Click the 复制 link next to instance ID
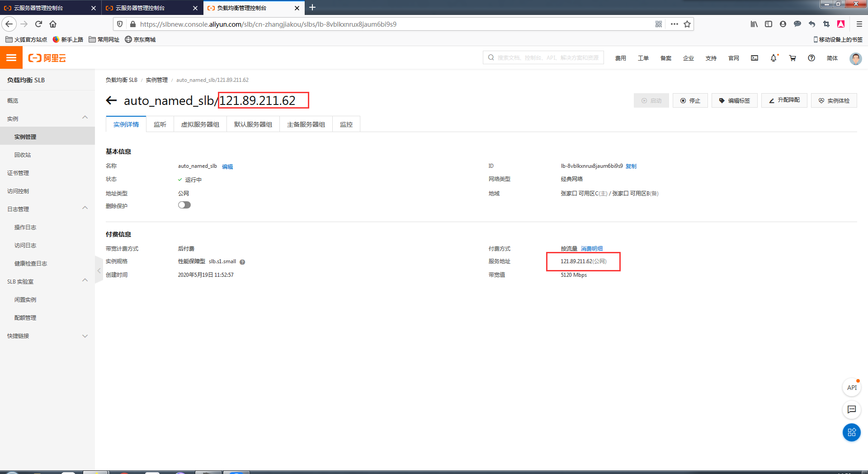868x474 pixels. [x=631, y=166]
